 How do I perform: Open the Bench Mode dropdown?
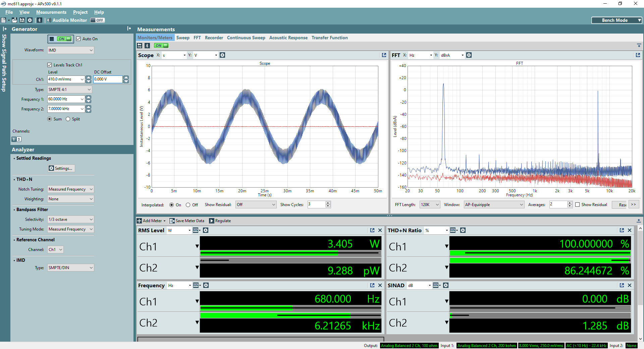point(616,20)
